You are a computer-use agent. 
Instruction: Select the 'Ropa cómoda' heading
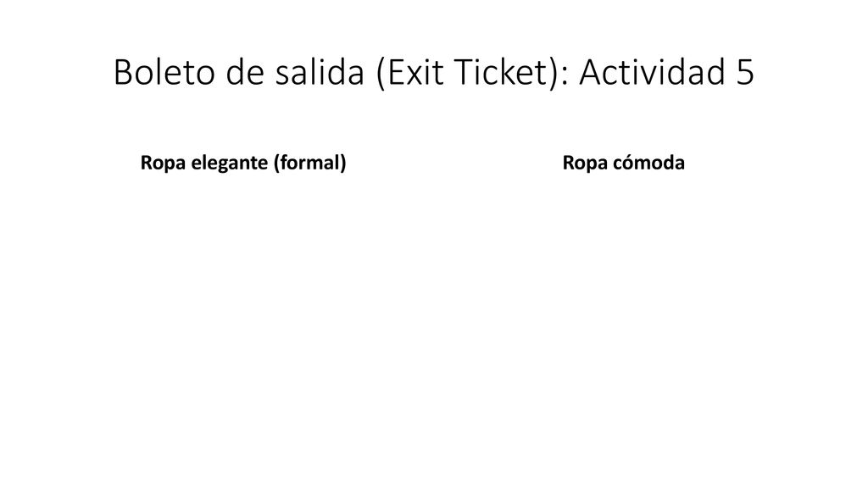coord(623,164)
